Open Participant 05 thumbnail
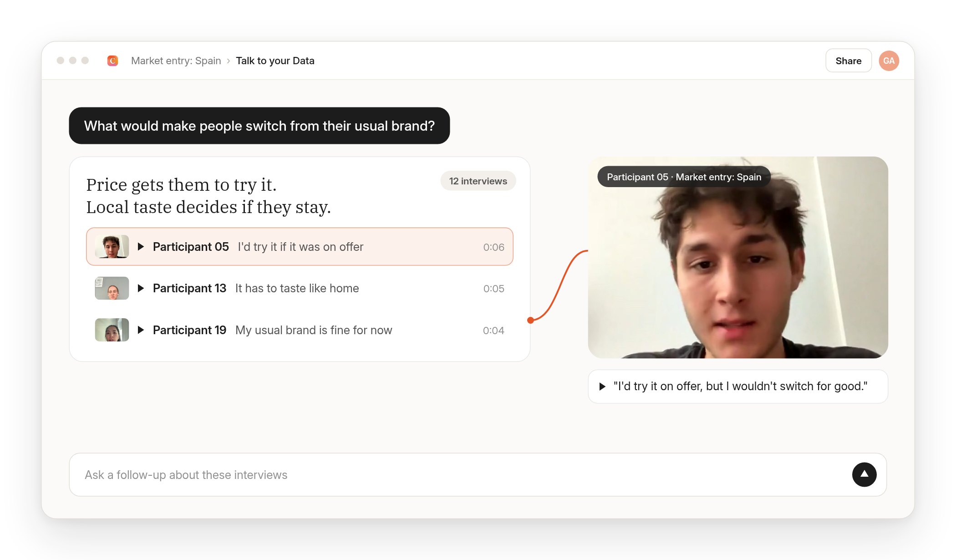 (x=112, y=246)
